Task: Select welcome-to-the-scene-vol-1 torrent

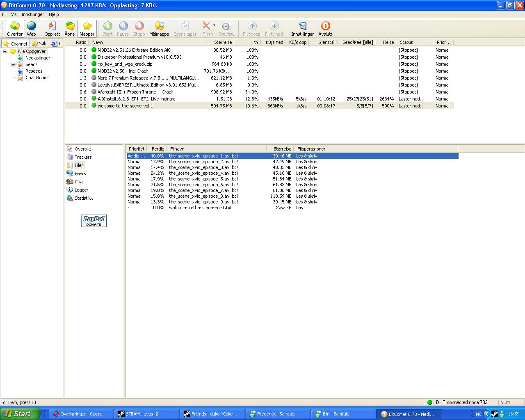Action: 260,106
